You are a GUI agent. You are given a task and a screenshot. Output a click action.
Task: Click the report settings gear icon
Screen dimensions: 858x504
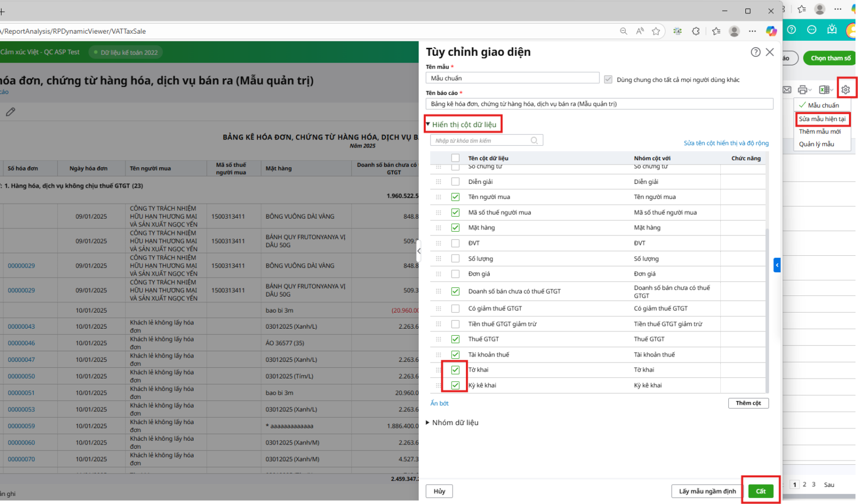(846, 90)
